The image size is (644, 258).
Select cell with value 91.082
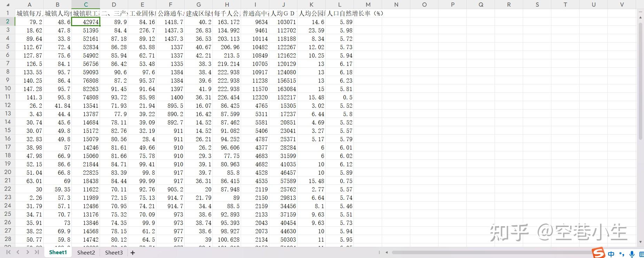pos(227,131)
